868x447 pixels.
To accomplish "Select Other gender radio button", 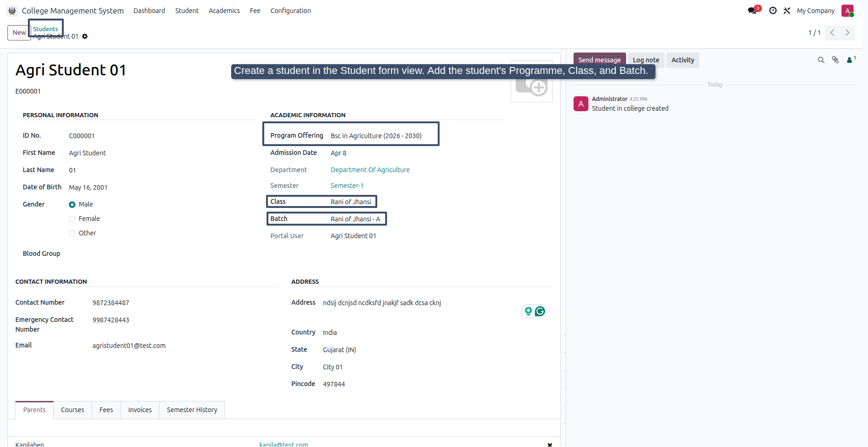I will click(72, 234).
